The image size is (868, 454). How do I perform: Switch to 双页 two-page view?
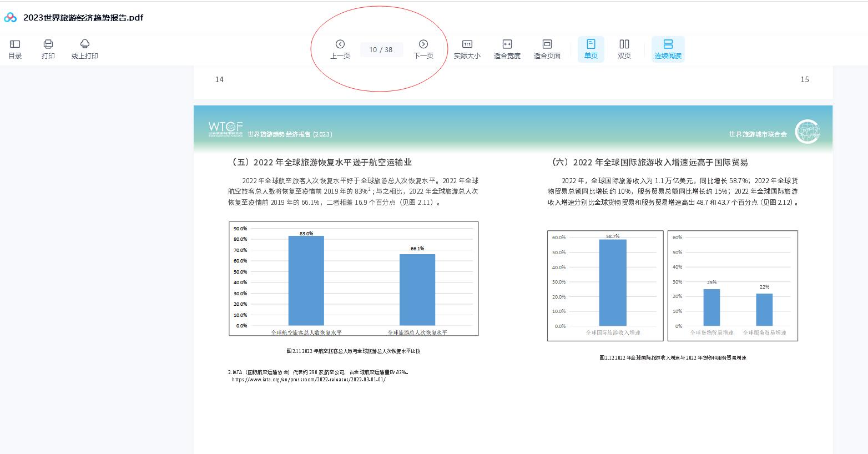pos(624,49)
